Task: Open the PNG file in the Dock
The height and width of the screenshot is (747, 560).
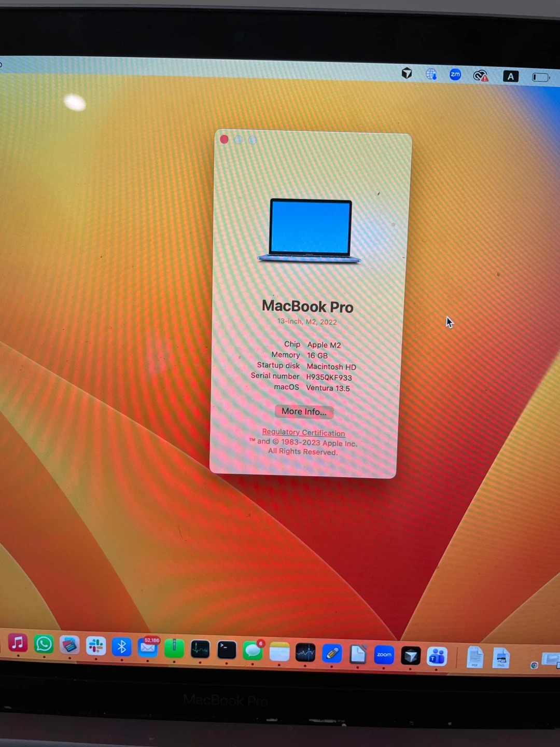Action: [x=501, y=658]
